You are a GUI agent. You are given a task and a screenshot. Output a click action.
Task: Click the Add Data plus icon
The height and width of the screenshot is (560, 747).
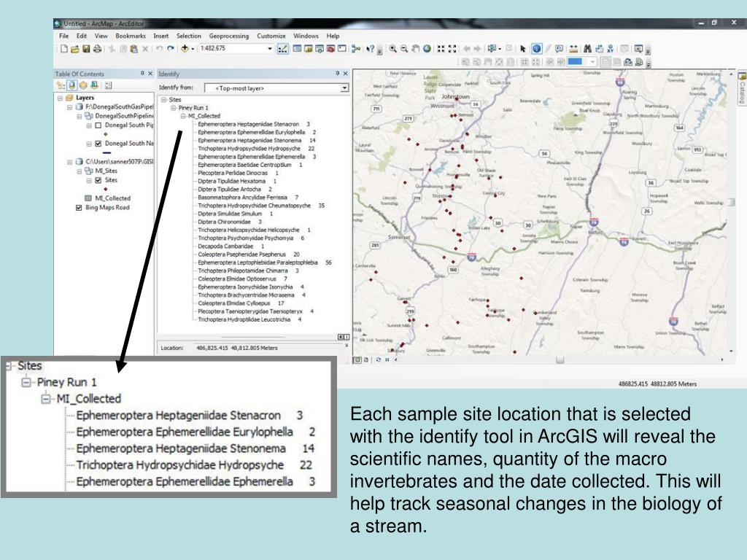pyautogui.click(x=185, y=49)
